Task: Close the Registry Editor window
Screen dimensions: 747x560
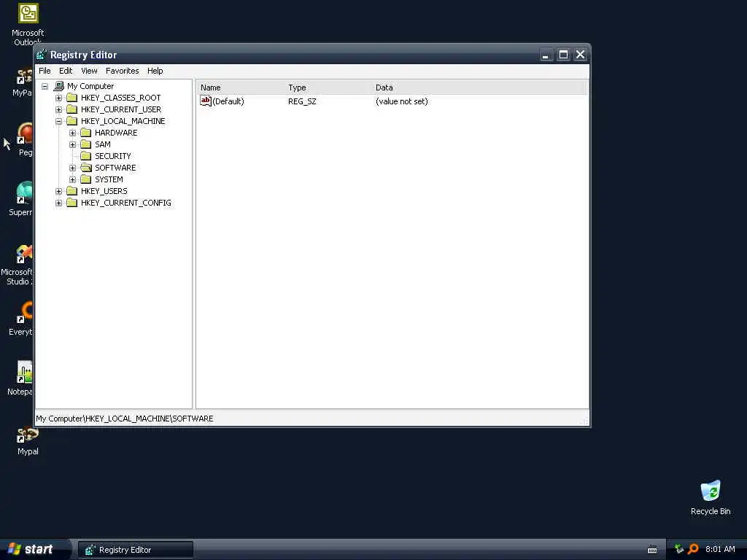Action: (580, 55)
